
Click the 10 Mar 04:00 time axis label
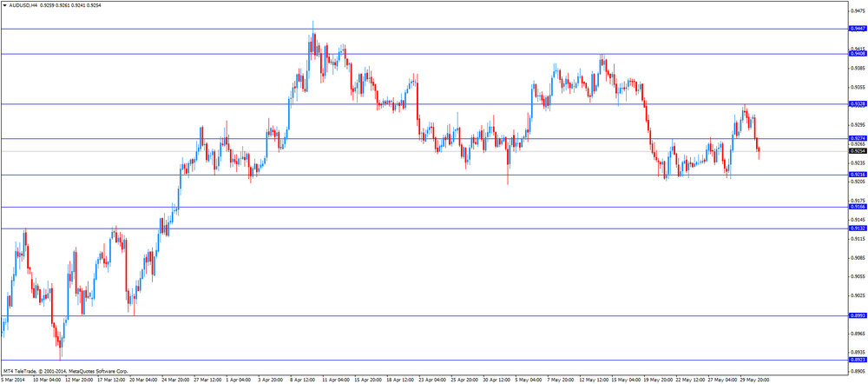pos(47,381)
